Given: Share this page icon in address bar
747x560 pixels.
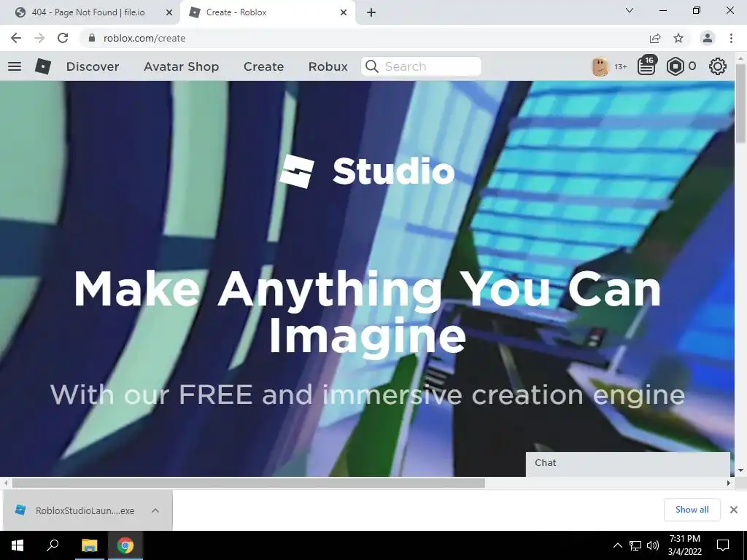Looking at the screenshot, I should coord(655,38).
